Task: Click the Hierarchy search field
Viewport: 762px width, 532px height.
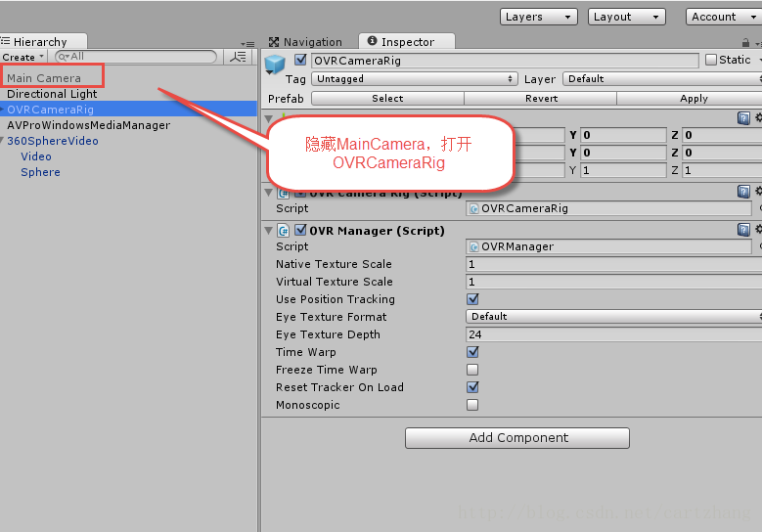Action: point(136,57)
